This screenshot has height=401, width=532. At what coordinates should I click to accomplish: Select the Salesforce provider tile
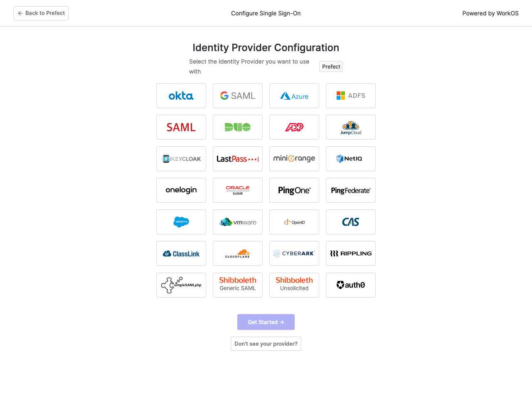[x=181, y=222]
